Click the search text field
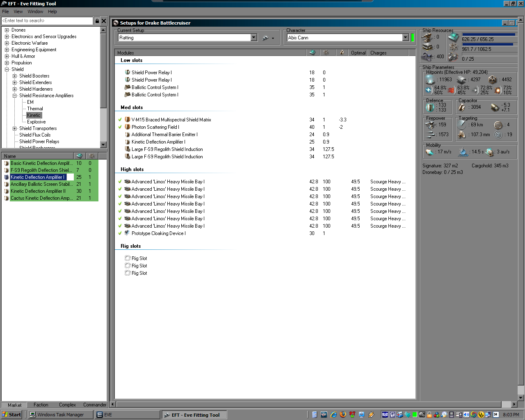Screen dimensions: 525x420 tap(47, 21)
